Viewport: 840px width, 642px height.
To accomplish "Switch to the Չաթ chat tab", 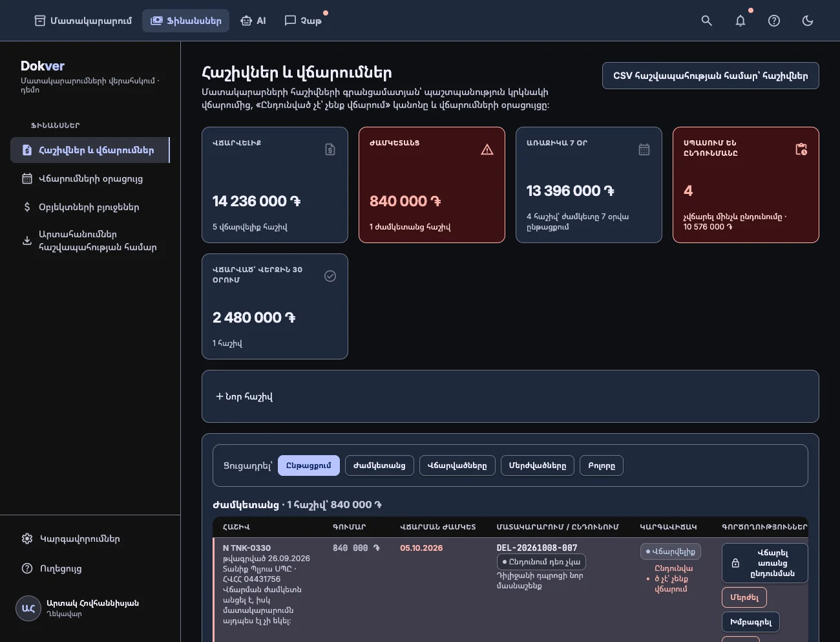I will pos(303,21).
